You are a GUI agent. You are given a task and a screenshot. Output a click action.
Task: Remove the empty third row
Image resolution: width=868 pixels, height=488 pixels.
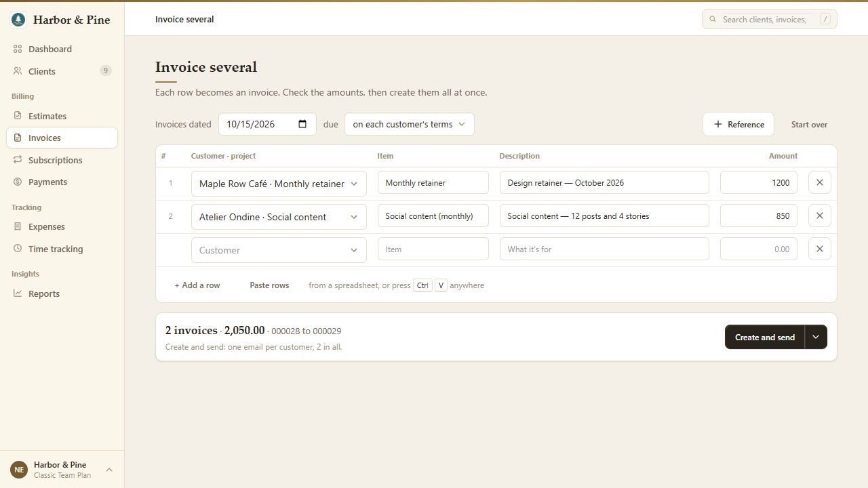pos(819,249)
